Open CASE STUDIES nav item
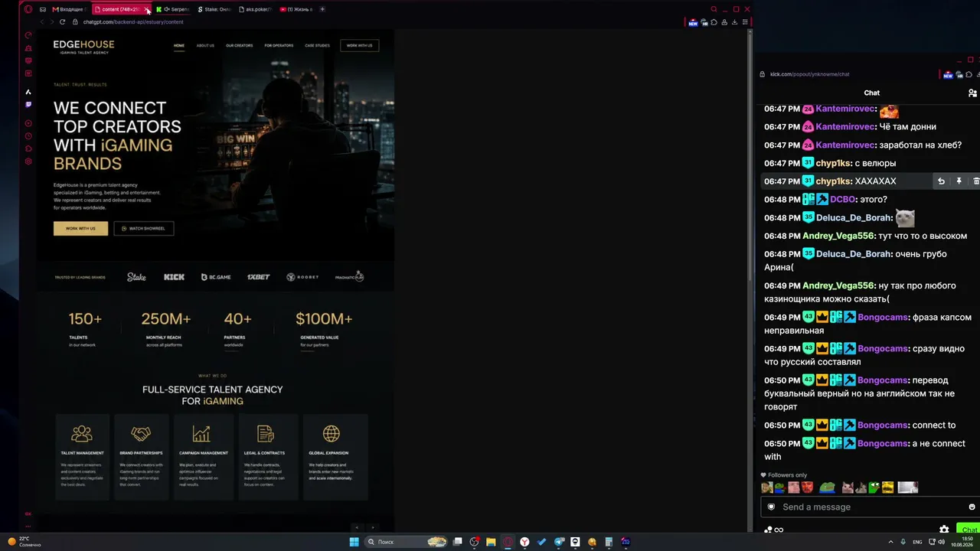980x551 pixels. 317,46
